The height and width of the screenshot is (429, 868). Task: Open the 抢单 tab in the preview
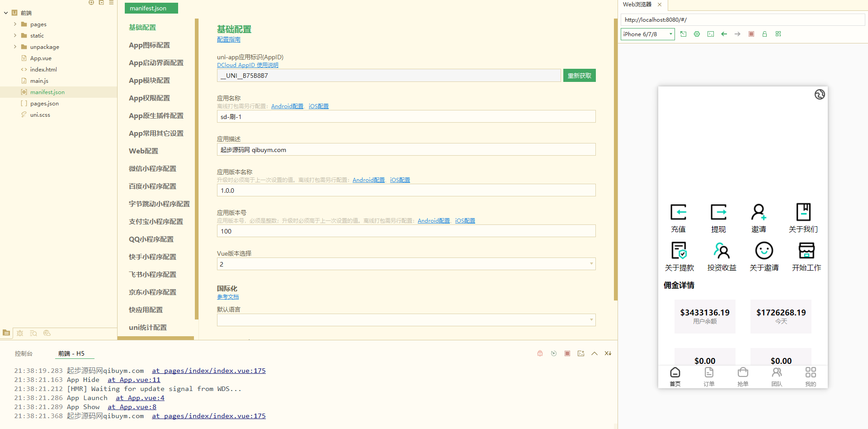point(743,377)
